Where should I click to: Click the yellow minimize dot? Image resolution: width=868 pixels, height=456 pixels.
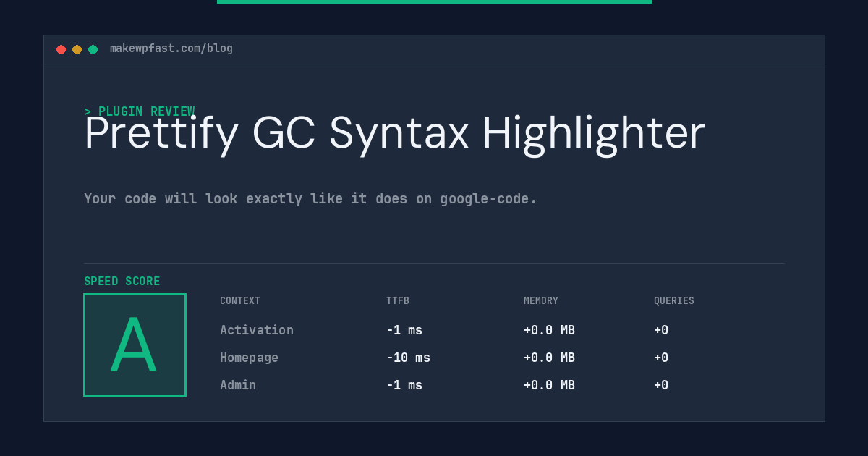coord(77,49)
